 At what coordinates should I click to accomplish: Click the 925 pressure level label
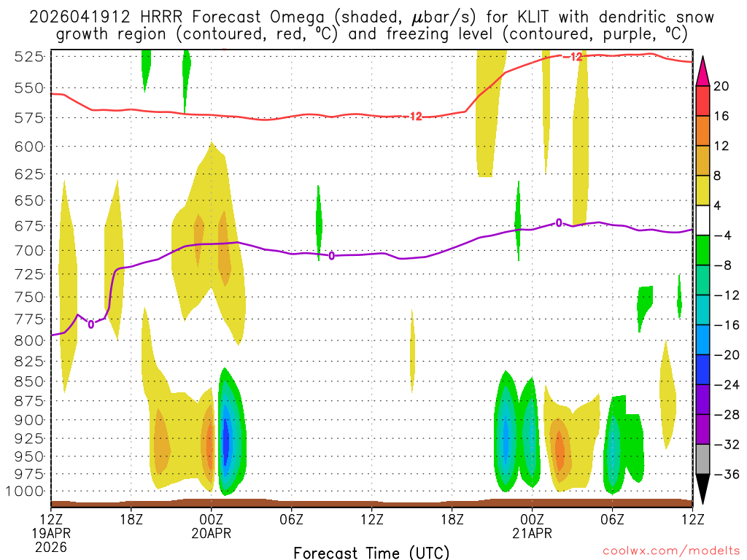click(29, 438)
